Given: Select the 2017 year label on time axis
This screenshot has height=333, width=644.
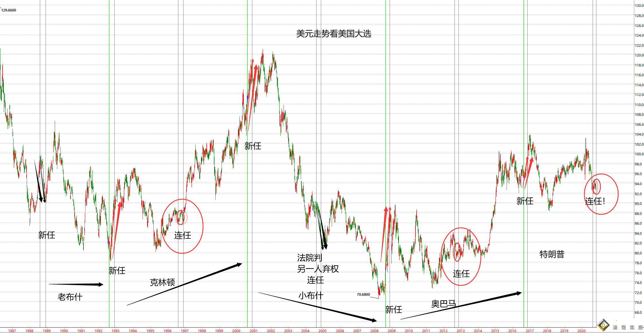Looking at the screenshot, I should [x=530, y=331].
